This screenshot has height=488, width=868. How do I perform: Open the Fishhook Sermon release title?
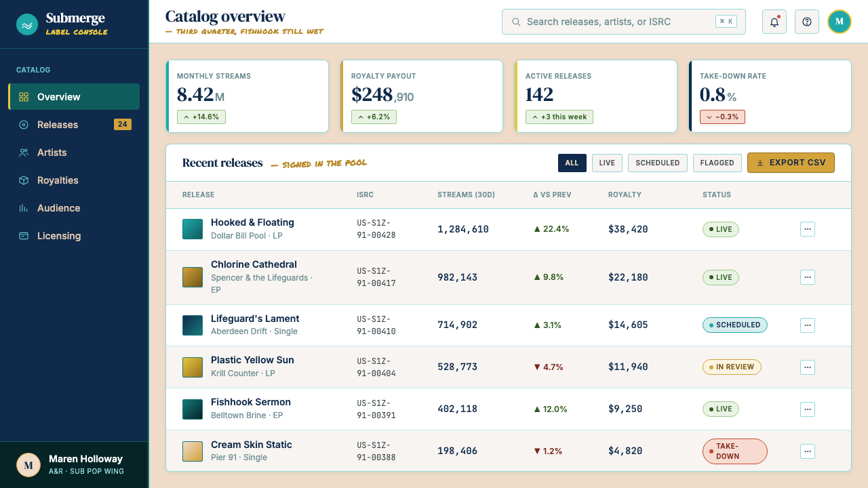point(251,402)
